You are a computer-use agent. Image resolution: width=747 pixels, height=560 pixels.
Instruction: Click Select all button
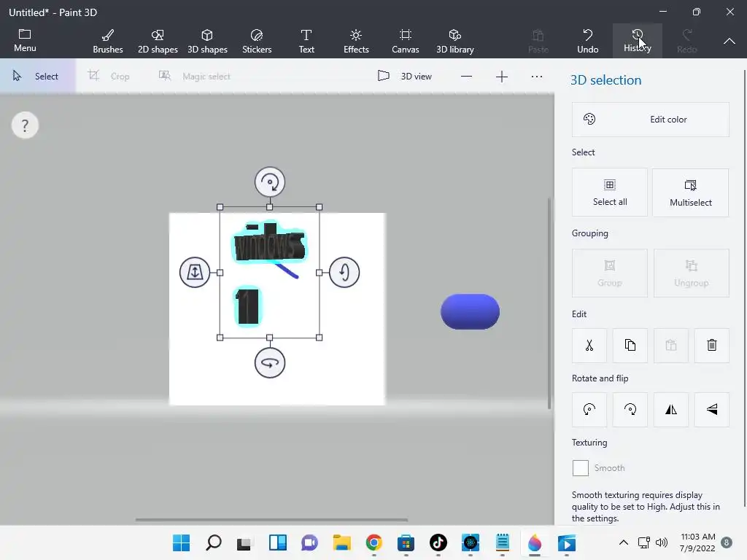(610, 192)
